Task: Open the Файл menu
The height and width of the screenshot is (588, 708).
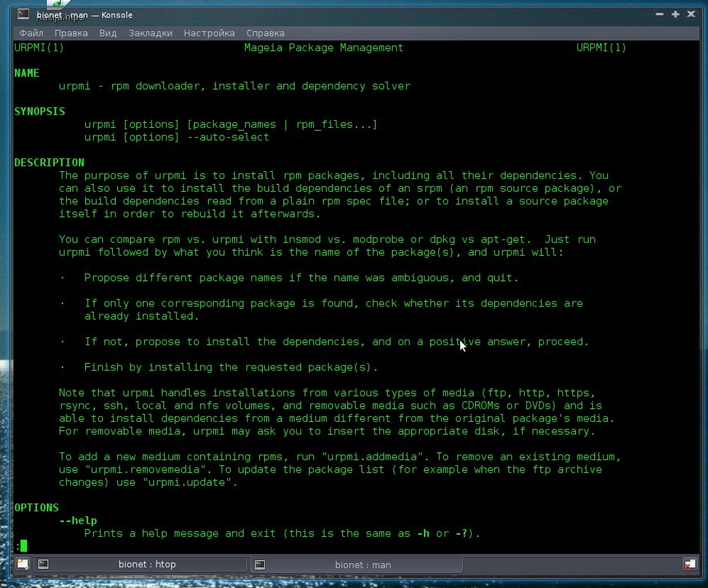Action: 31,33
